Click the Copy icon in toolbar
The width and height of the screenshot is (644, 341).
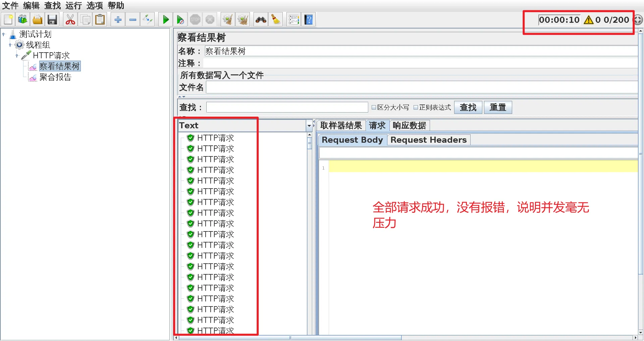point(85,20)
